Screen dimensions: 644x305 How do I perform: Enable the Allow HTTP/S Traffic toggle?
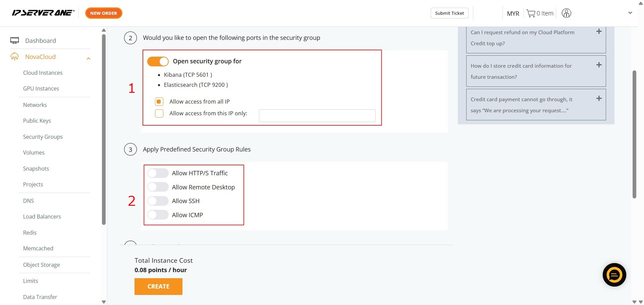[158, 173]
